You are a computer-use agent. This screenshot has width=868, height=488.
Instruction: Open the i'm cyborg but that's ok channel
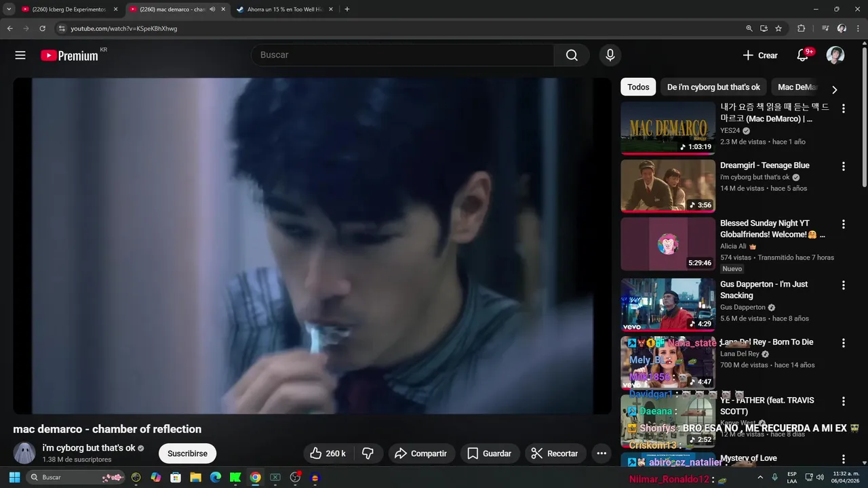click(89, 448)
